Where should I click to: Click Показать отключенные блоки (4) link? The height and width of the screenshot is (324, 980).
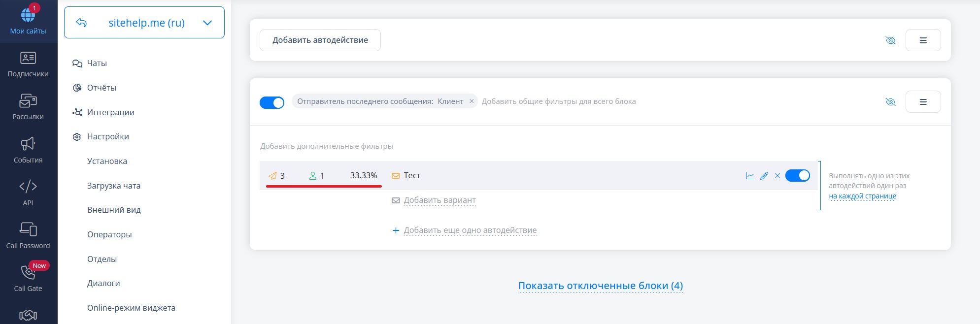(600, 286)
